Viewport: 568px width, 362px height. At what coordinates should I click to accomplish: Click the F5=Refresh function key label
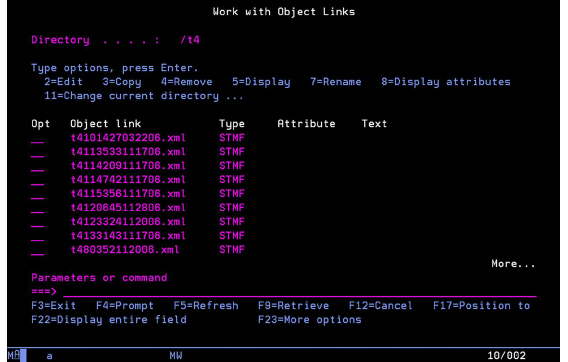(206, 306)
